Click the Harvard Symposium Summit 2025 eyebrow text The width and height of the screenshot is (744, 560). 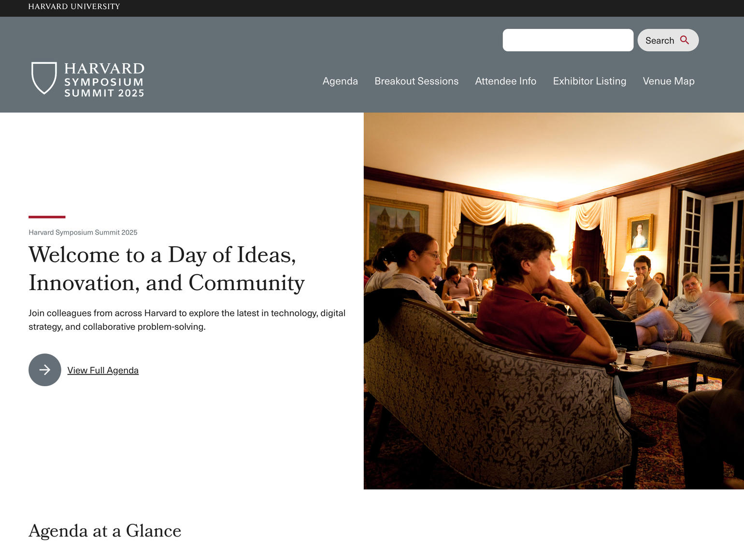[x=83, y=232]
